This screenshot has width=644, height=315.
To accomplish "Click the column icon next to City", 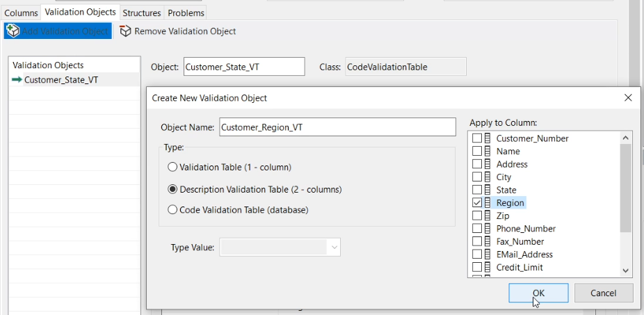I will (488, 177).
